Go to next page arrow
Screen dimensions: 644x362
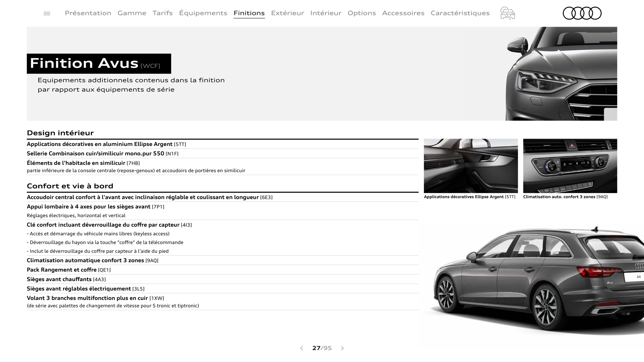click(x=342, y=348)
